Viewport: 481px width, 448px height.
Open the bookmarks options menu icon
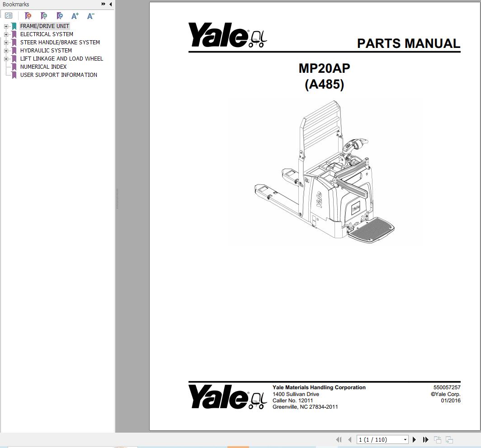[x=9, y=15]
